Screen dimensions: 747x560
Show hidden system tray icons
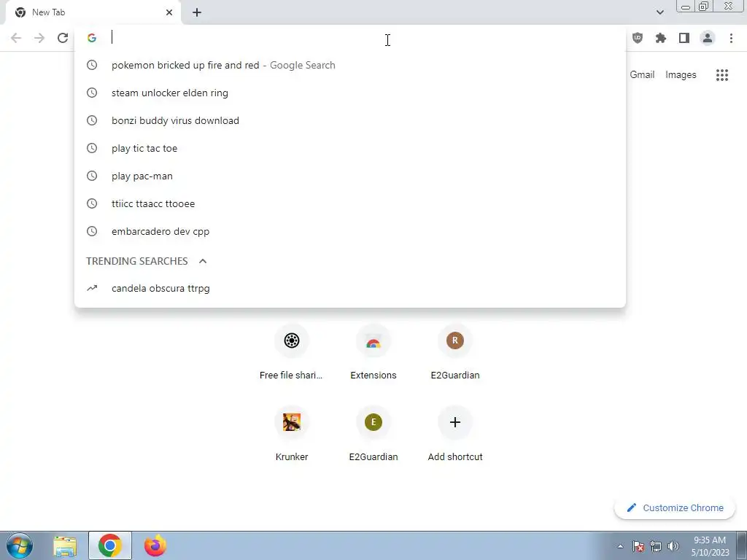click(x=620, y=546)
